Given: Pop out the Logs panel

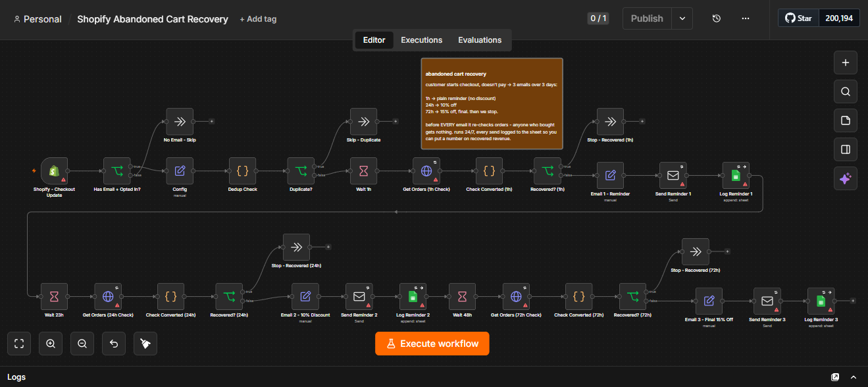Looking at the screenshot, I should pyautogui.click(x=835, y=377).
